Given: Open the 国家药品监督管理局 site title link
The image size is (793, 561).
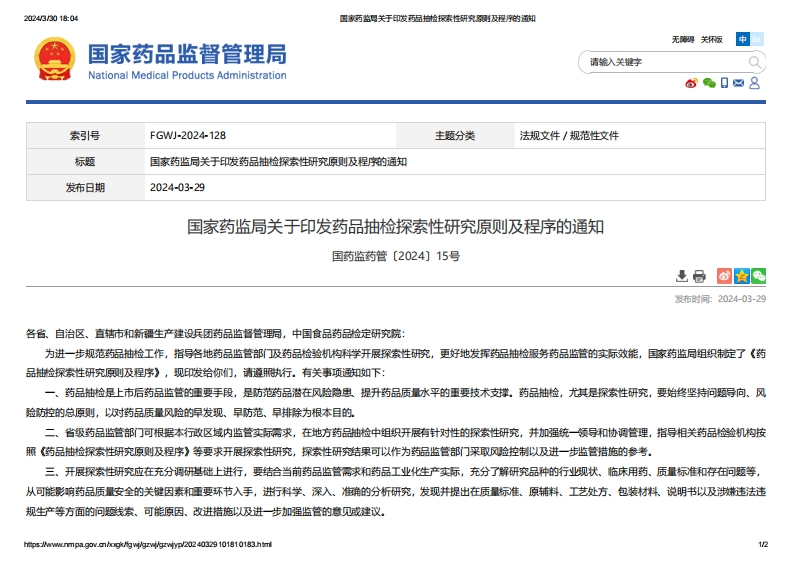Looking at the screenshot, I should [187, 54].
